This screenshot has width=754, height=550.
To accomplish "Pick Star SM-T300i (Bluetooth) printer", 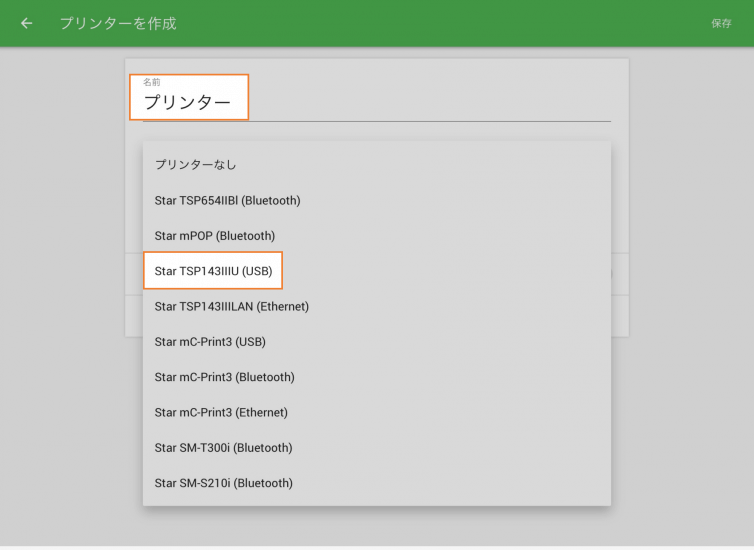I will click(377, 448).
